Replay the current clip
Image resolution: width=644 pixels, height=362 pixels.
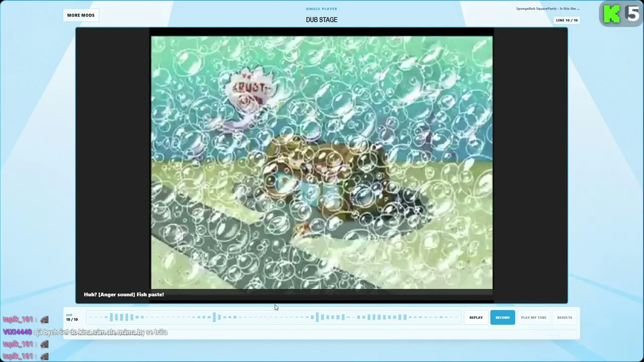coord(476,317)
